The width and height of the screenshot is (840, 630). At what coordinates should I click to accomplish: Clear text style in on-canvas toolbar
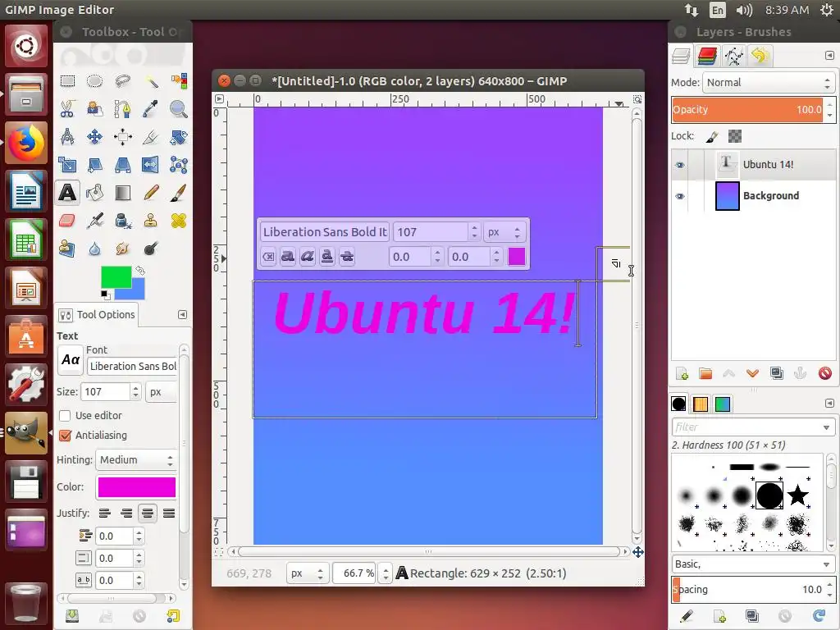point(268,257)
